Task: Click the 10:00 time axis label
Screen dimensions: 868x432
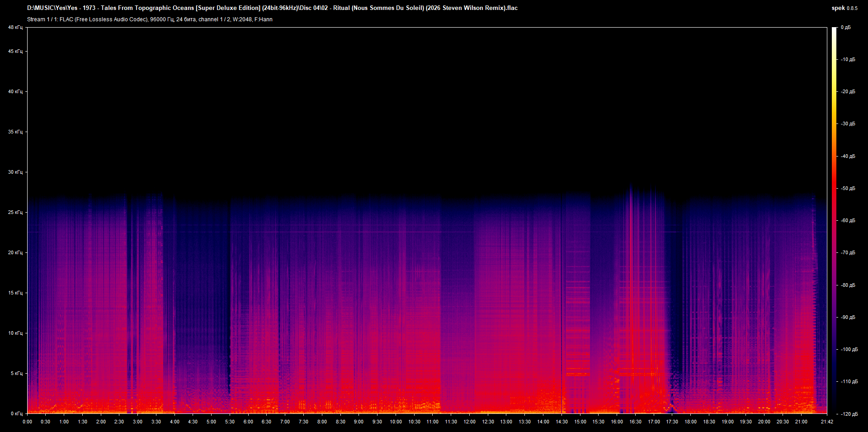Action: click(x=396, y=422)
